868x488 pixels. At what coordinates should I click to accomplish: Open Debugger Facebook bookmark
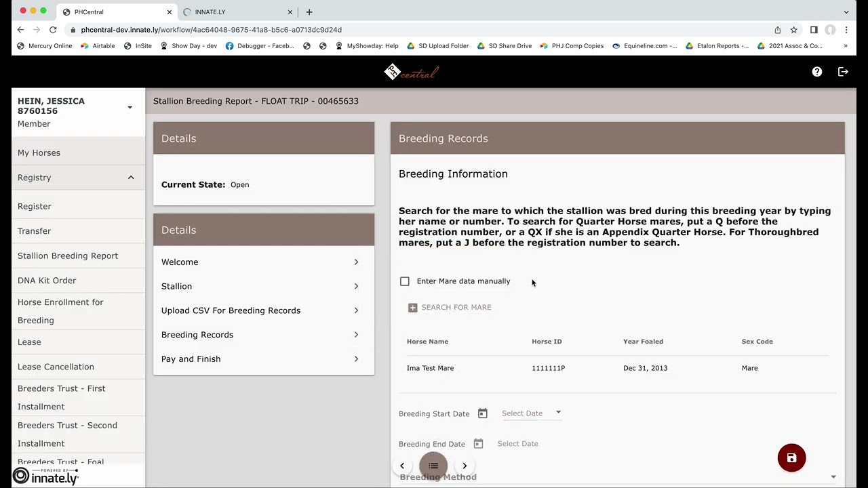(x=260, y=46)
